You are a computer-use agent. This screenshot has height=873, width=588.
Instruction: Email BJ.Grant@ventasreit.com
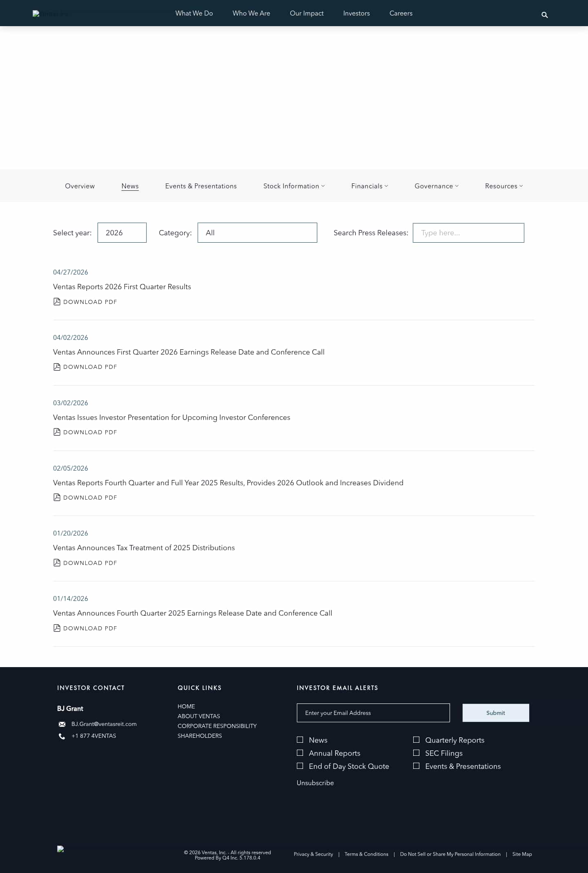pyautogui.click(x=104, y=724)
